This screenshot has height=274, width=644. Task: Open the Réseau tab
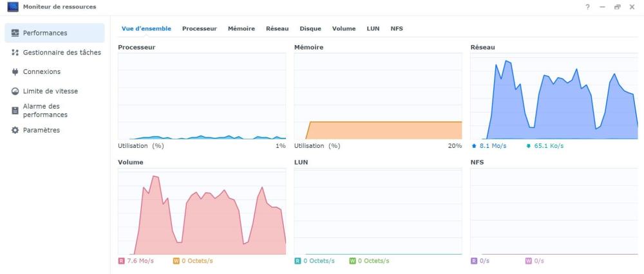coord(277,29)
